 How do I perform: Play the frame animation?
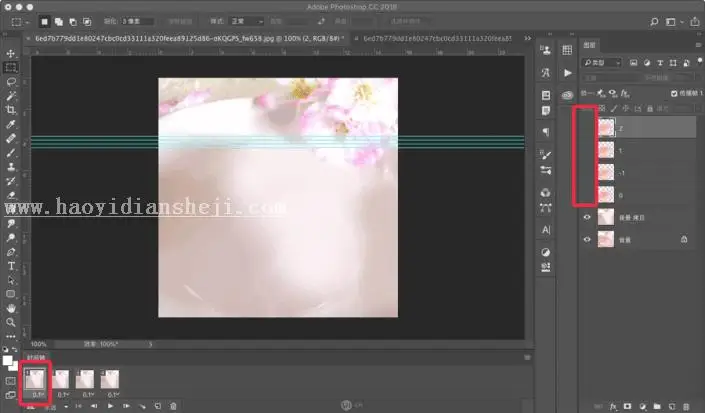[110, 406]
